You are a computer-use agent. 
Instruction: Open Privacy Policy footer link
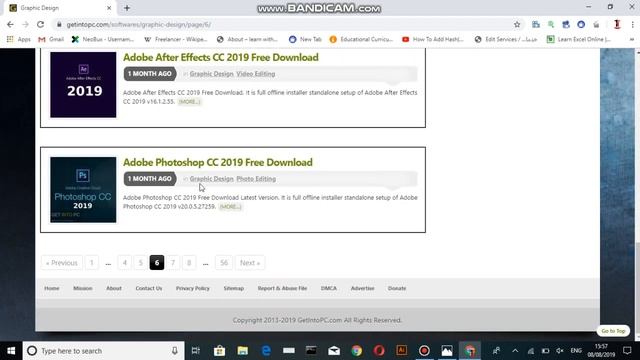click(x=193, y=288)
